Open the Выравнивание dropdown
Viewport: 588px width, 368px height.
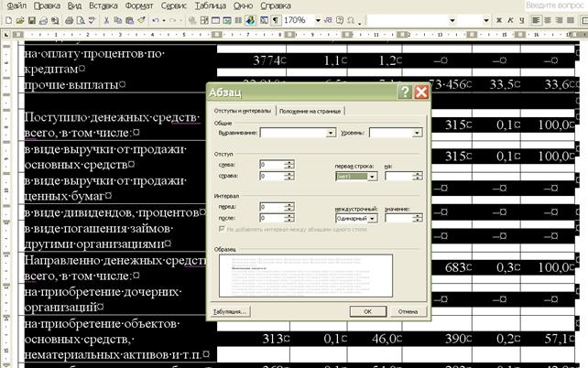tap(331, 133)
